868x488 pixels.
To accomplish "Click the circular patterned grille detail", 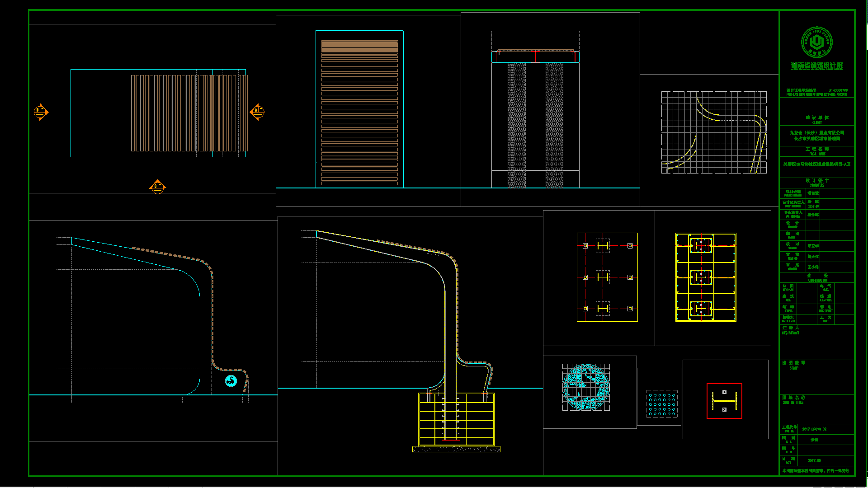I will [x=586, y=387].
